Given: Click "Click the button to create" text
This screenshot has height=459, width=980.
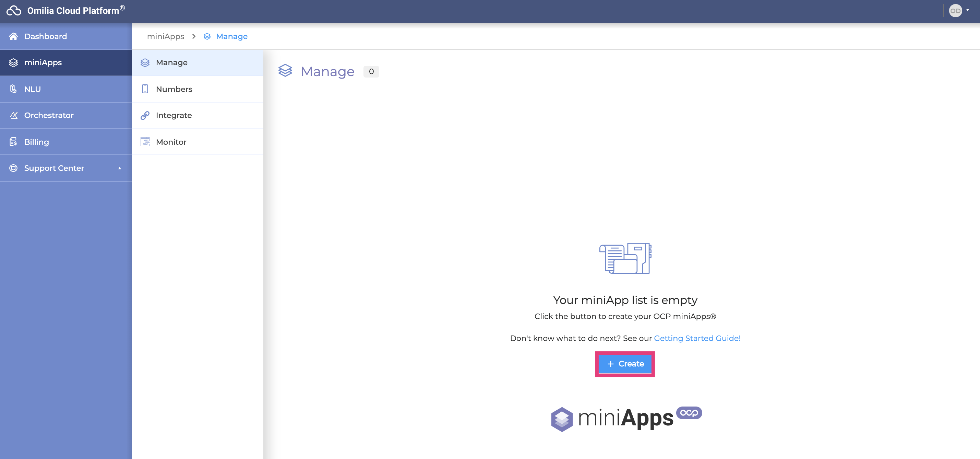Looking at the screenshot, I should 625,316.
